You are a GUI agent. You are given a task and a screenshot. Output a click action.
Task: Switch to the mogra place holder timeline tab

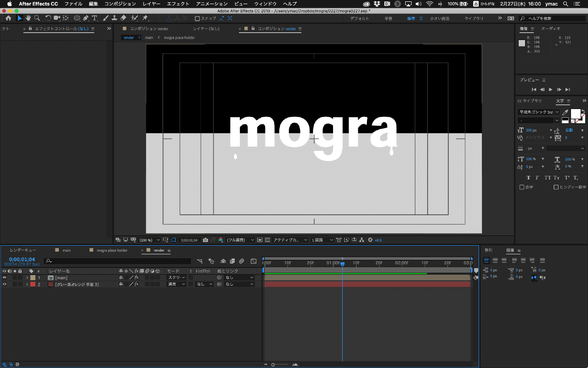pos(112,250)
